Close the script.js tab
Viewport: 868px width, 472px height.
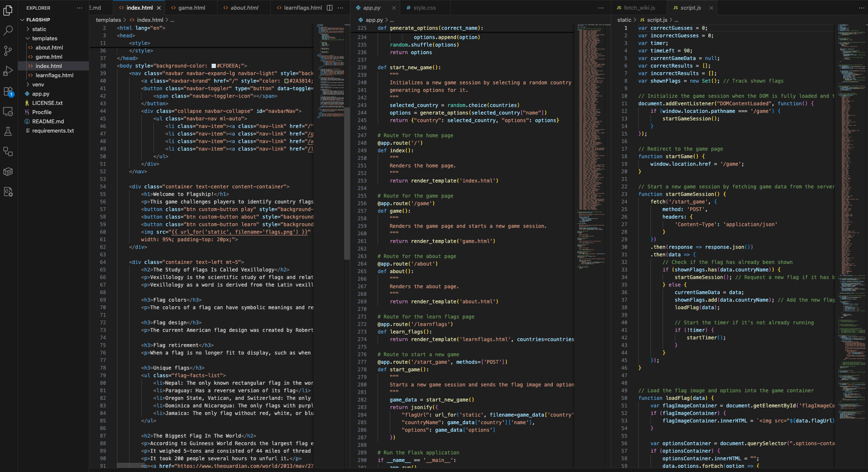click(711, 8)
